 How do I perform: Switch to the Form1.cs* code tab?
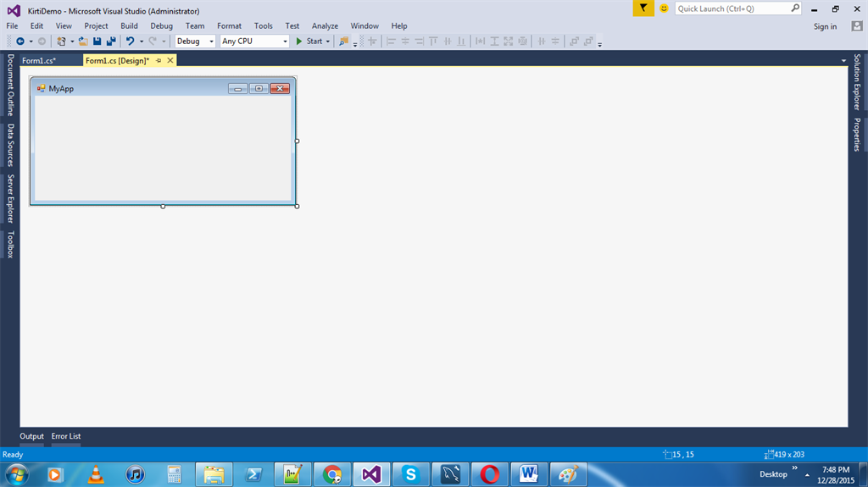point(39,60)
